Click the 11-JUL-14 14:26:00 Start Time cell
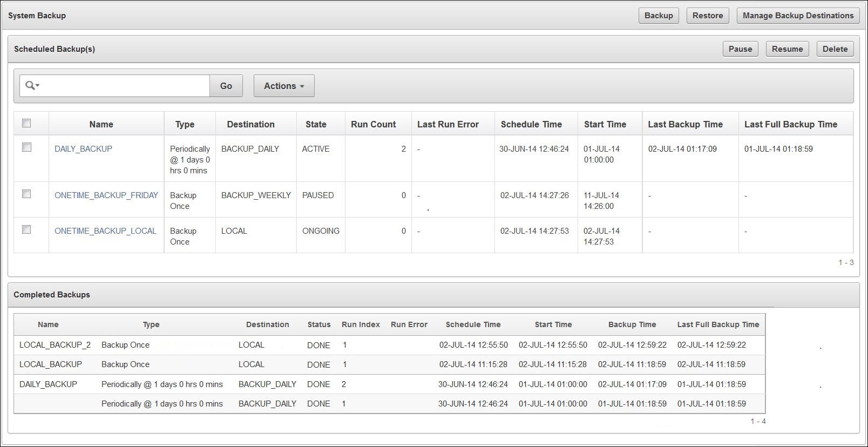Viewport: 868px width, 447px height. (601, 200)
